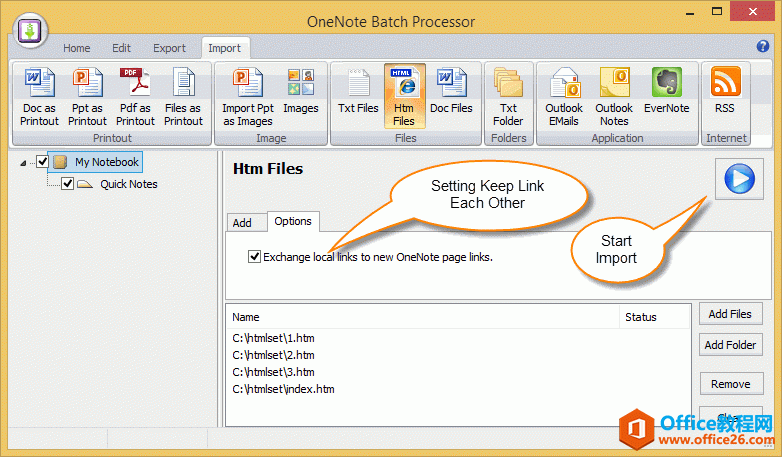Toggle the Quick Notes section checkbox
This screenshot has height=457, width=782.
pyautogui.click(x=67, y=184)
